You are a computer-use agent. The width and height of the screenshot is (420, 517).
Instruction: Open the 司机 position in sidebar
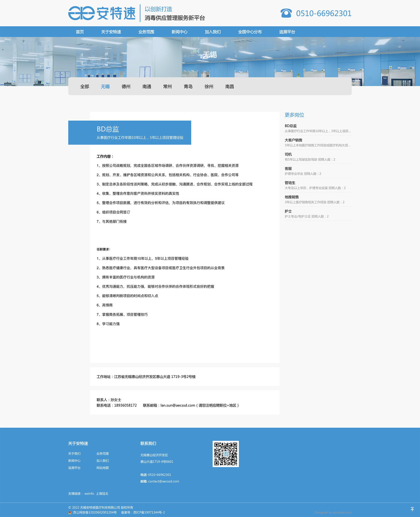point(288,155)
